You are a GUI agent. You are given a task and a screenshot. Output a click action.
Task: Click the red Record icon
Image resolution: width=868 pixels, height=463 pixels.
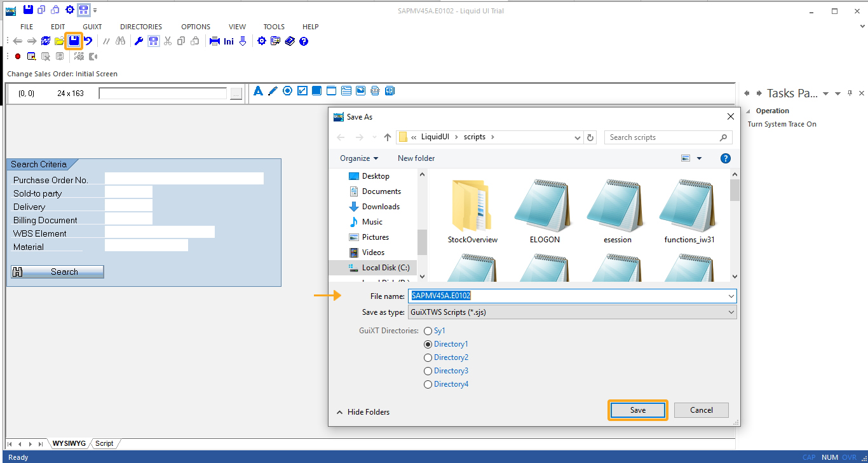tap(18, 57)
